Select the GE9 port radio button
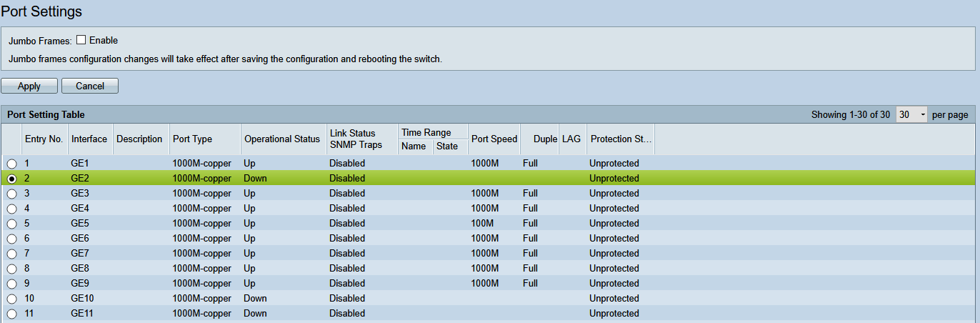Viewport: 980px width, 323px height. pos(12,284)
